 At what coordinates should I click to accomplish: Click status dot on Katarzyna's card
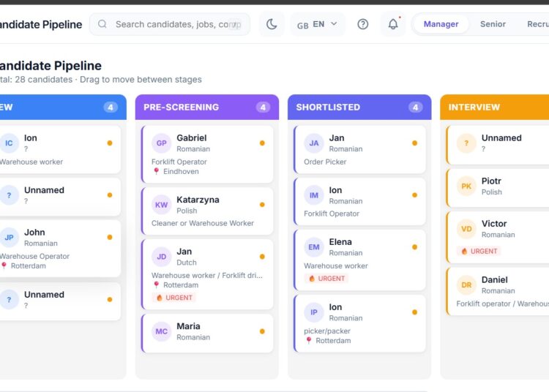click(x=262, y=205)
